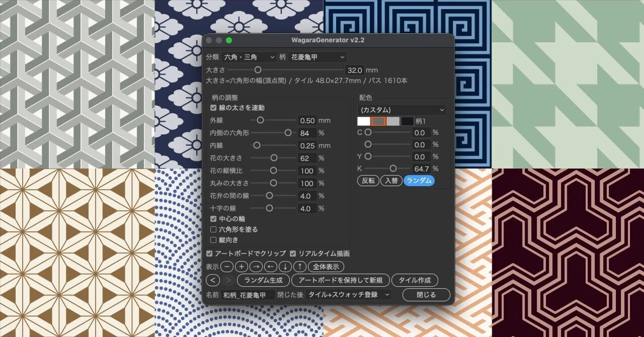Click the 反転 color button

[368, 181]
